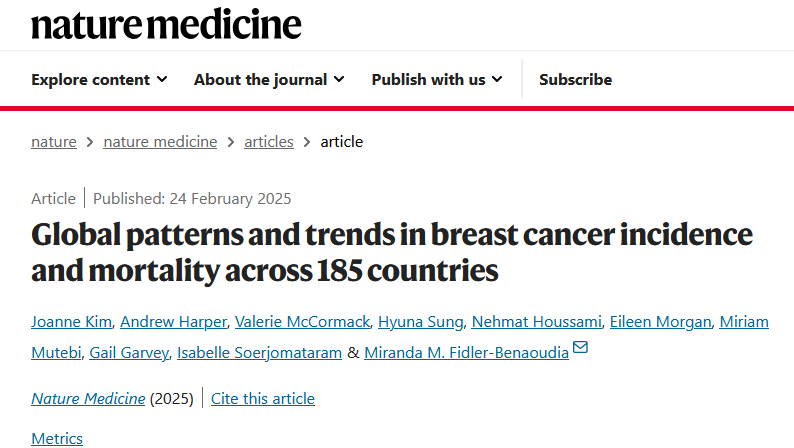Select author Hyuna Sung
Image resolution: width=794 pixels, height=448 pixels.
coord(421,321)
